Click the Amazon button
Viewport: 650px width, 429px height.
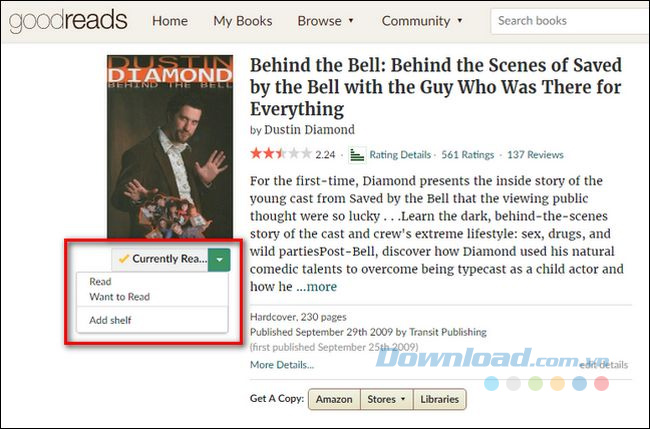coord(334,399)
